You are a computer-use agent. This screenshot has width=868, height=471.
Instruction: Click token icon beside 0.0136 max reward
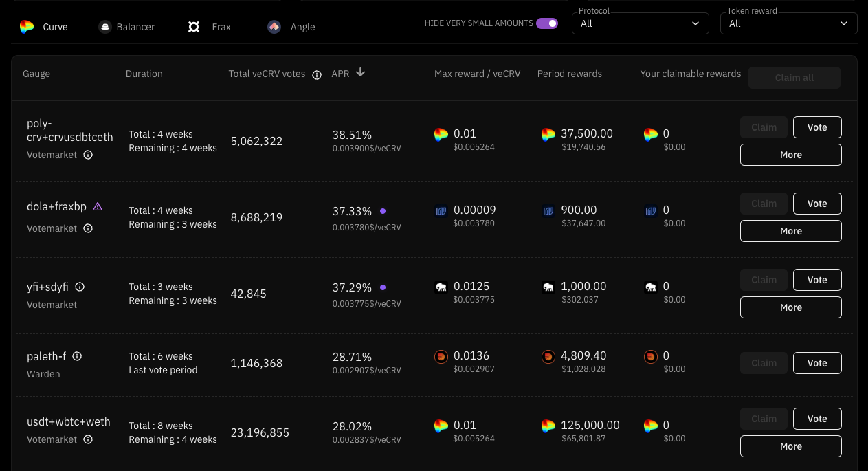pyautogui.click(x=441, y=357)
